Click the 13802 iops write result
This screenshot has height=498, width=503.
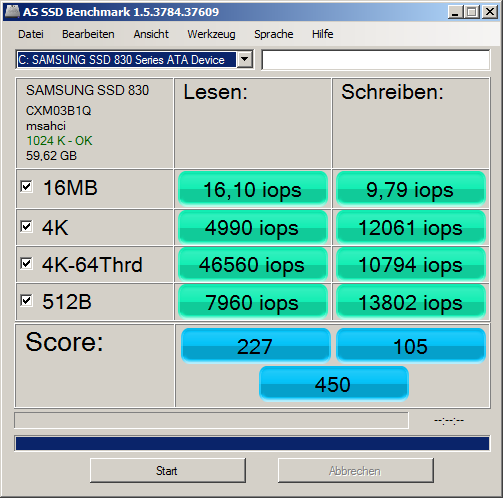point(410,302)
